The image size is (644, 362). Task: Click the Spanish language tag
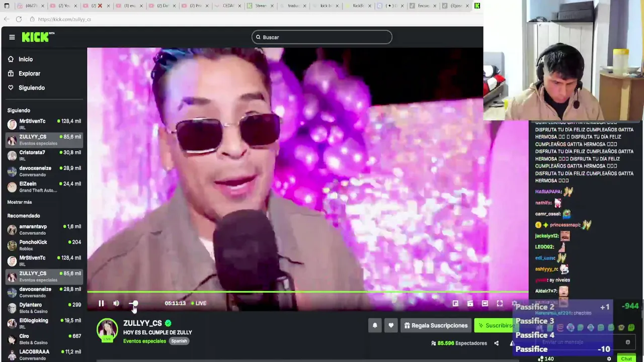pyautogui.click(x=179, y=341)
